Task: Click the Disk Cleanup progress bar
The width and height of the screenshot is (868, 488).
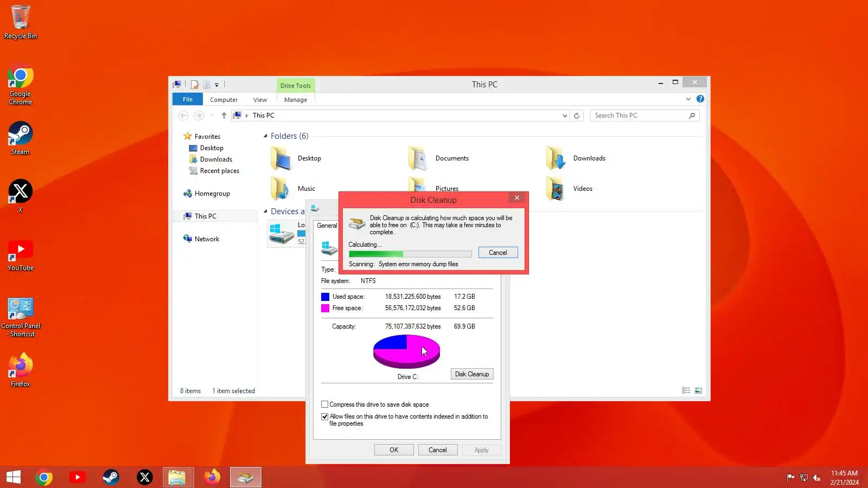Action: coord(410,254)
